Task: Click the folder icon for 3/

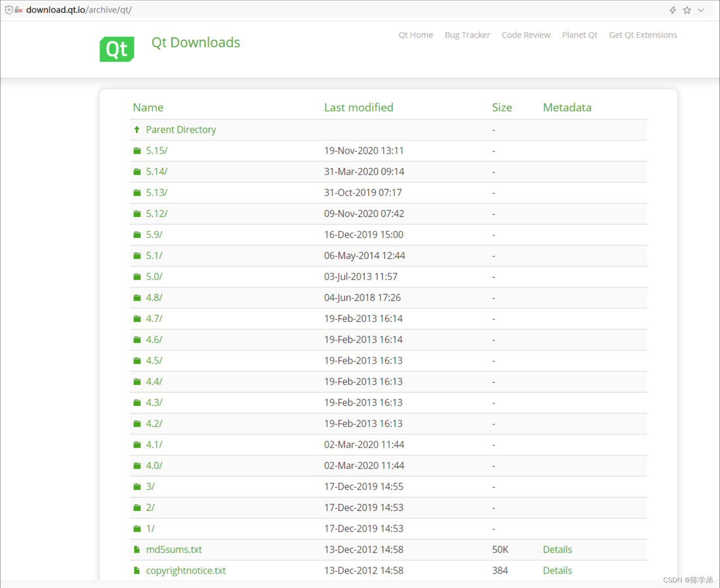Action: (137, 487)
